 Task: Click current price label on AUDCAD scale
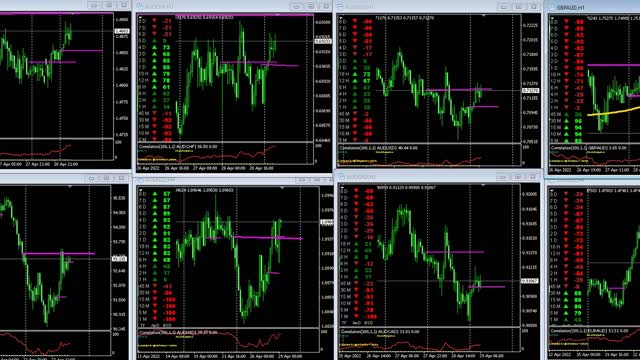(530, 281)
